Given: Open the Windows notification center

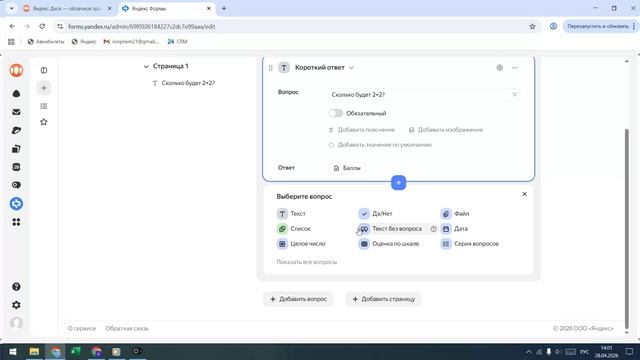Looking at the screenshot, I should (629, 351).
